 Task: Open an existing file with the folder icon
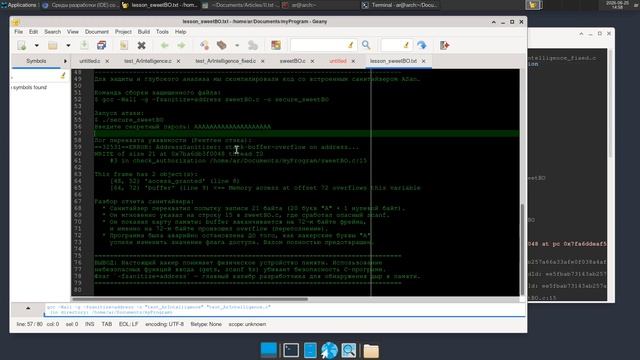coord(53,45)
